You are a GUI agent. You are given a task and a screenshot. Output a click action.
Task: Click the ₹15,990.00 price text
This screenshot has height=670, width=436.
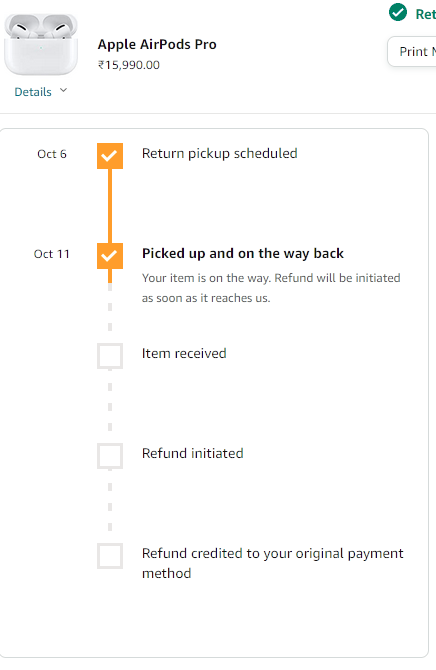129,65
